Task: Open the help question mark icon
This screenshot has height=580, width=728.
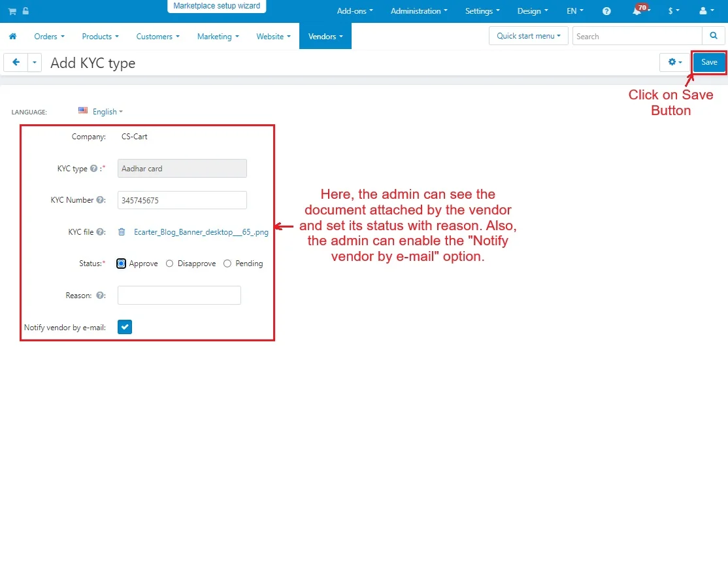Action: point(606,11)
